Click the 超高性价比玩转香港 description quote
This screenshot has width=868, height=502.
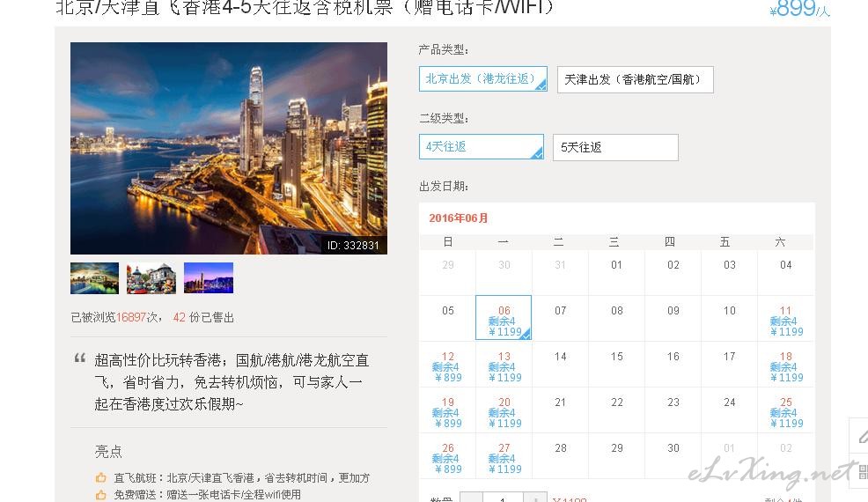[232, 382]
